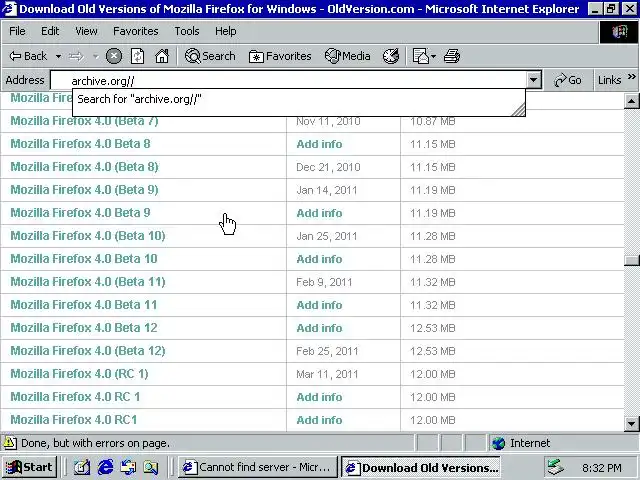Open Mozilla Firefox 4.0 Beta 12 link

(x=84, y=328)
